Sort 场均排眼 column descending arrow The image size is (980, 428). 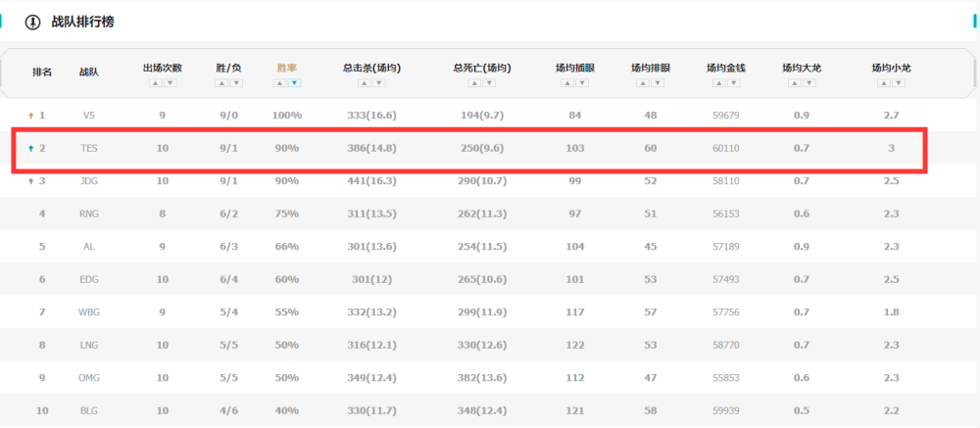(659, 83)
